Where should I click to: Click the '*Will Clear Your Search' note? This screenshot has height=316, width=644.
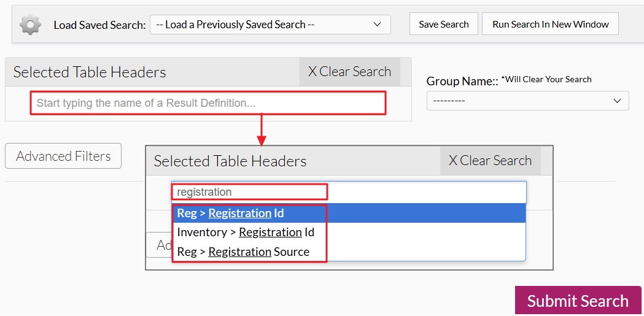point(546,79)
